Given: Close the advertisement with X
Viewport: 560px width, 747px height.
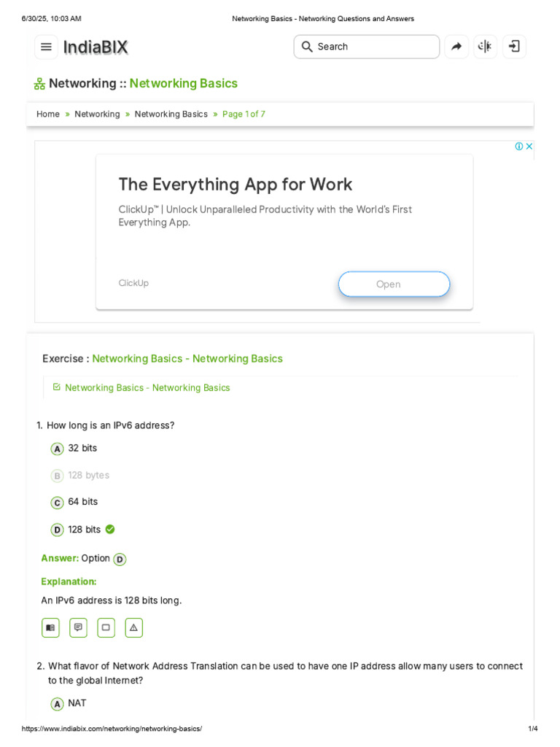Looking at the screenshot, I should pos(529,146).
